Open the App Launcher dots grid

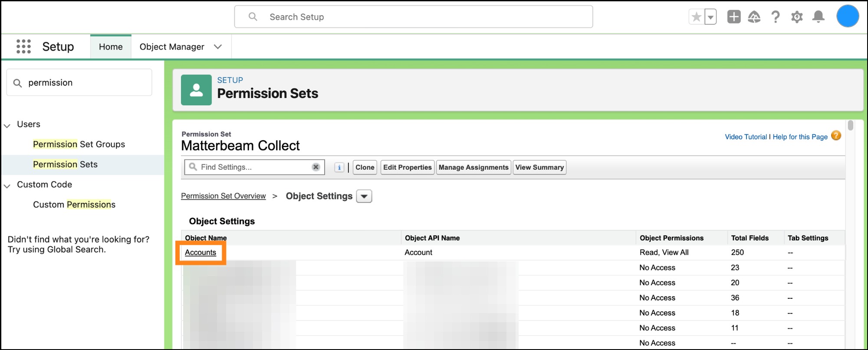[x=23, y=46]
